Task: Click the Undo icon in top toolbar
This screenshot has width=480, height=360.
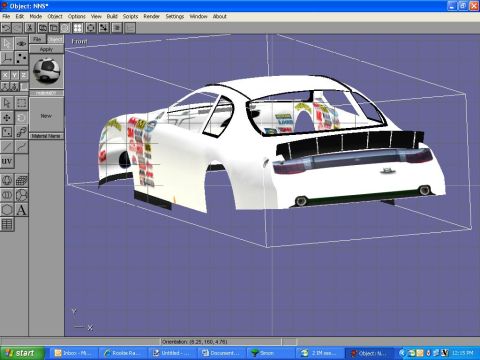Action: (6, 28)
